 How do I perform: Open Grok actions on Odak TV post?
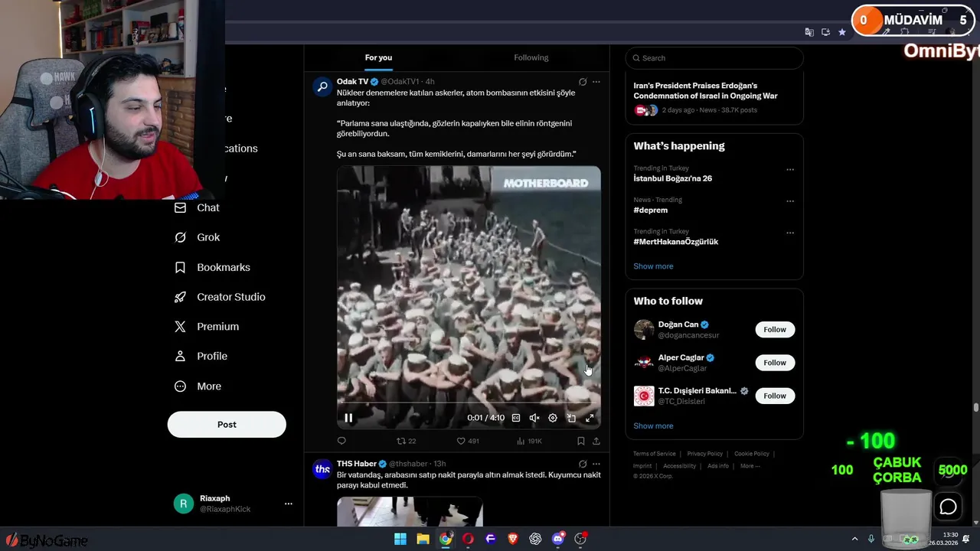tap(583, 81)
